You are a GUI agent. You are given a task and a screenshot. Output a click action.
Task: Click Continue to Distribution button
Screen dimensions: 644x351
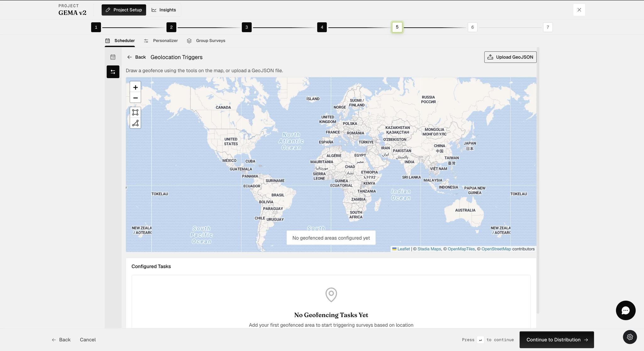tap(557, 340)
